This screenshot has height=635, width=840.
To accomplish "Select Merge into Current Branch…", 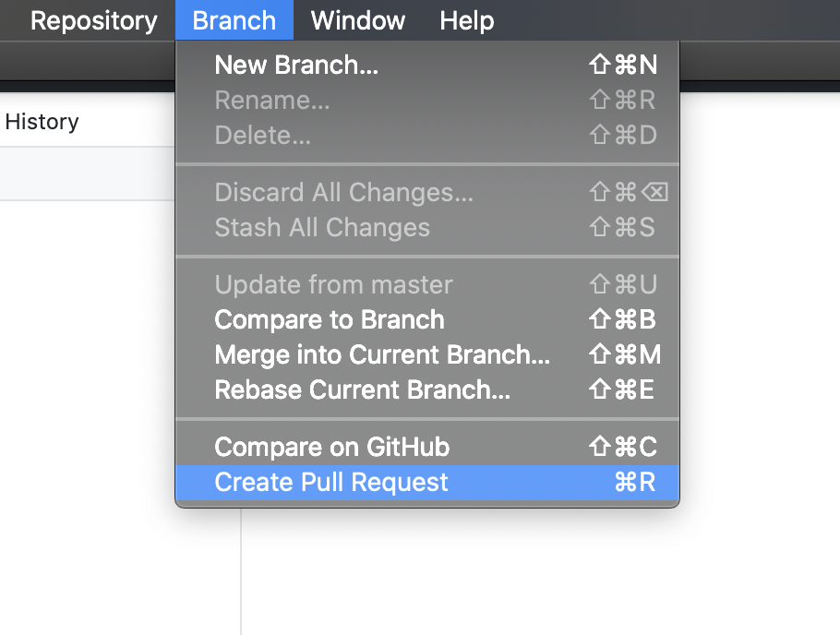I will (382, 355).
